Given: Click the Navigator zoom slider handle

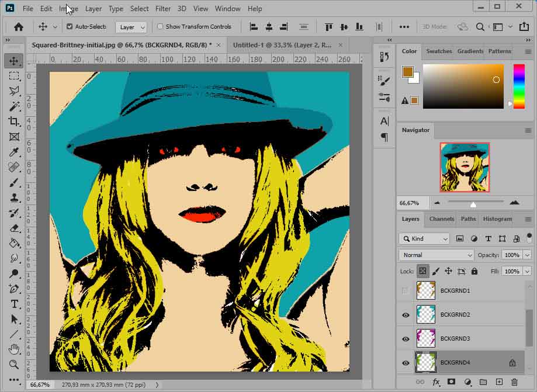Looking at the screenshot, I should [x=473, y=204].
